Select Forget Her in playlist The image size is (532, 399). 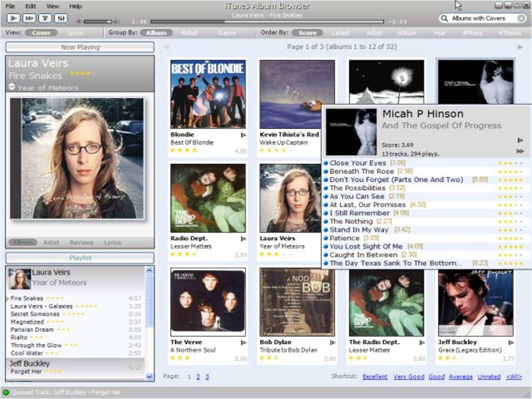coord(75,371)
